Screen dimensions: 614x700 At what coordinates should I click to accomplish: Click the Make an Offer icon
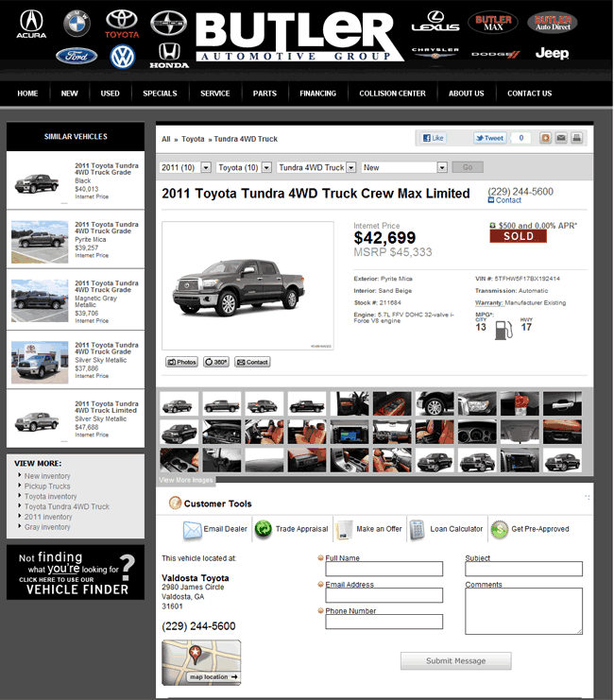tap(344, 530)
